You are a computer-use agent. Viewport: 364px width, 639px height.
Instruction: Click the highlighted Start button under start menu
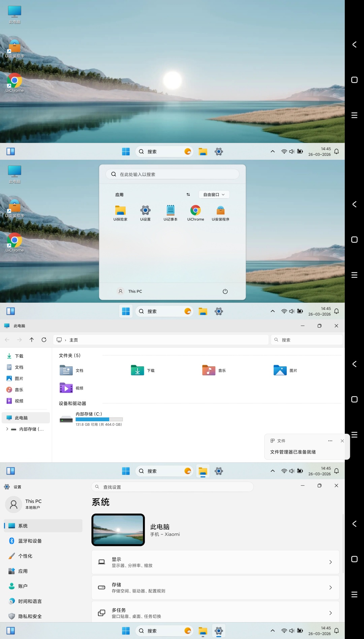tap(126, 311)
